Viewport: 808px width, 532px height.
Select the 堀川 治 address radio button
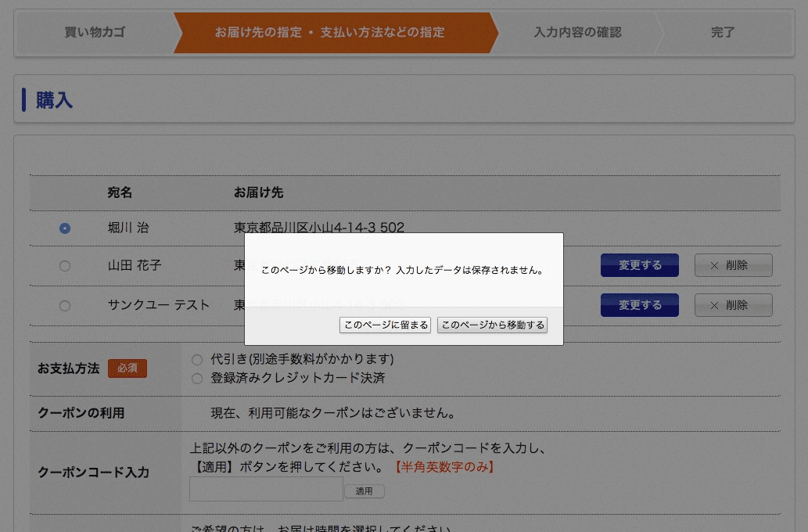point(65,228)
